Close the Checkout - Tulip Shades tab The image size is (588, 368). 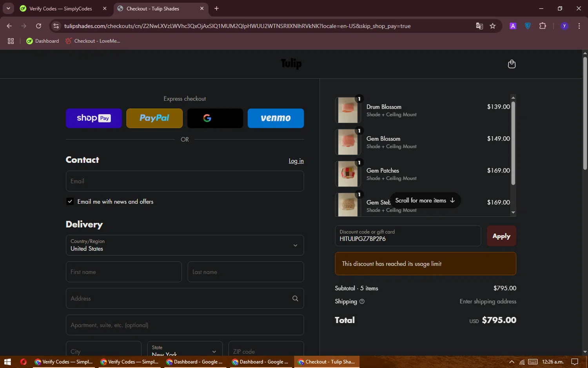[x=202, y=9]
